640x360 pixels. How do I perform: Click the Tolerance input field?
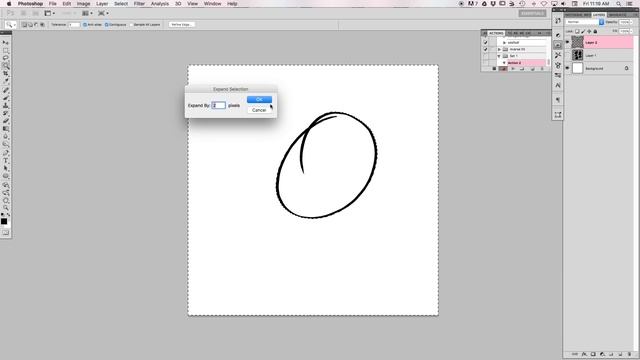[74, 25]
